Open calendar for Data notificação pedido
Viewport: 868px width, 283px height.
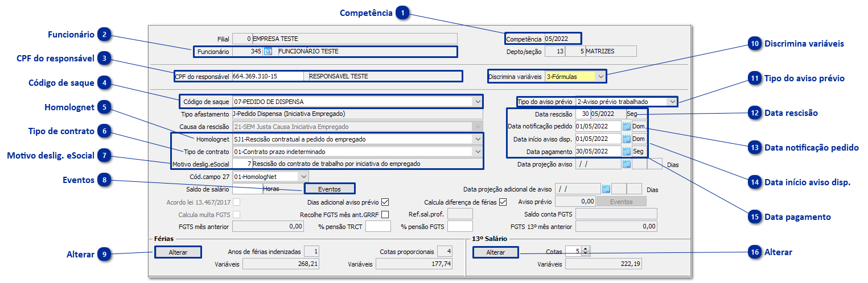(626, 126)
